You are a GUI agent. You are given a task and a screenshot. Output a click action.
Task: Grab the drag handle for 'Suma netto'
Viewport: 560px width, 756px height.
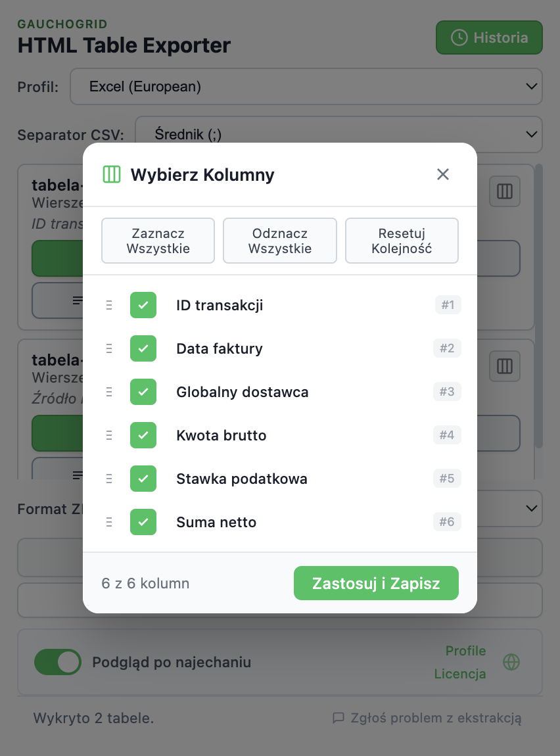tap(109, 521)
